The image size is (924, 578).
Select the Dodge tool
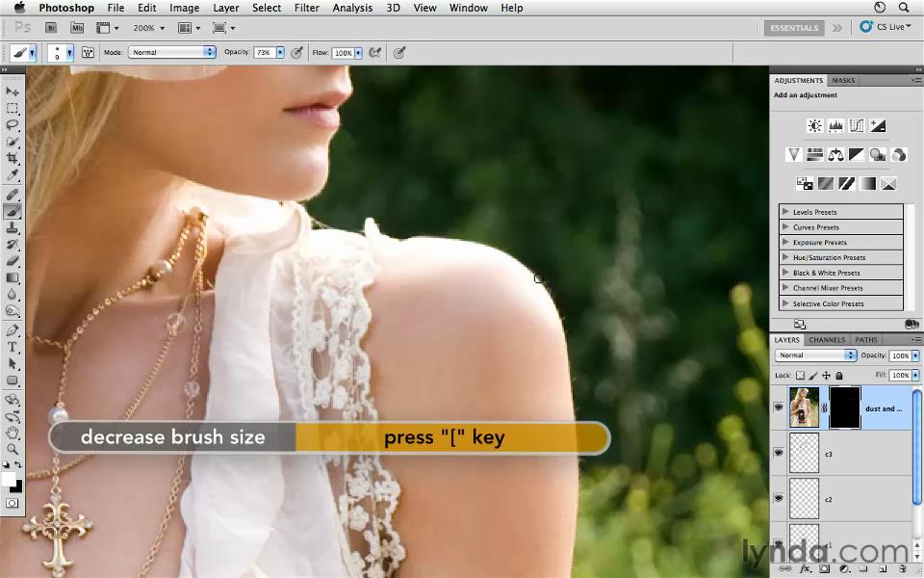[13, 310]
